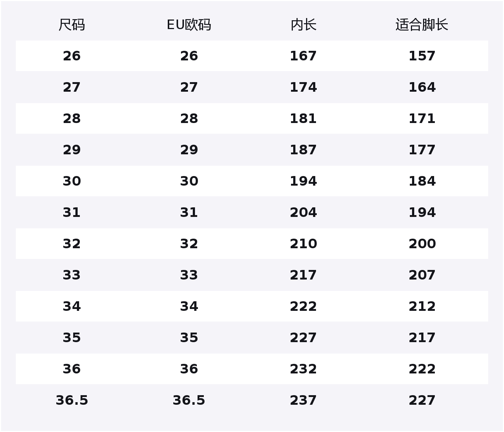
Task: Click foot length 184 in size 30 row
Action: pos(422,181)
